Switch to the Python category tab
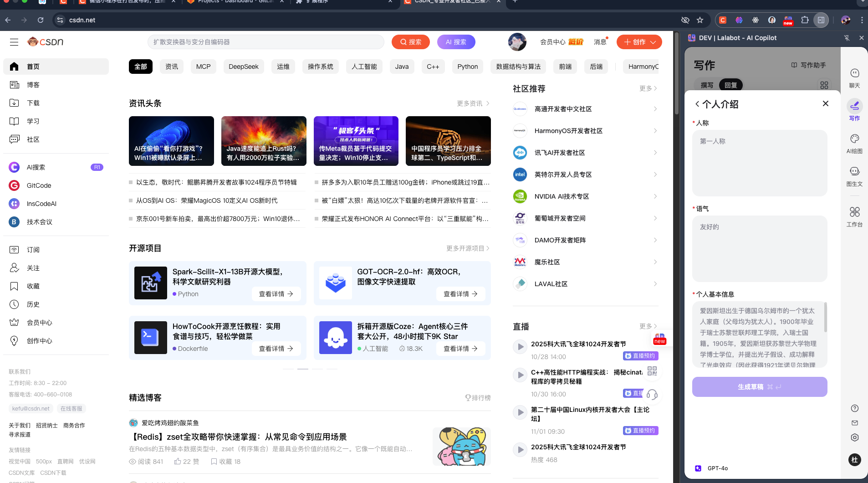 point(467,67)
